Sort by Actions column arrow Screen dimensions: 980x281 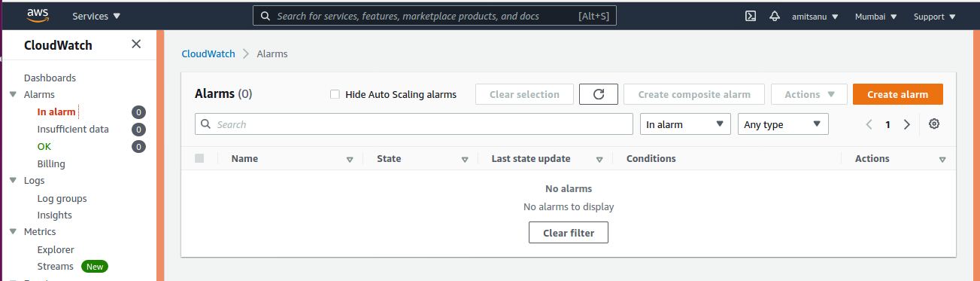(942, 160)
